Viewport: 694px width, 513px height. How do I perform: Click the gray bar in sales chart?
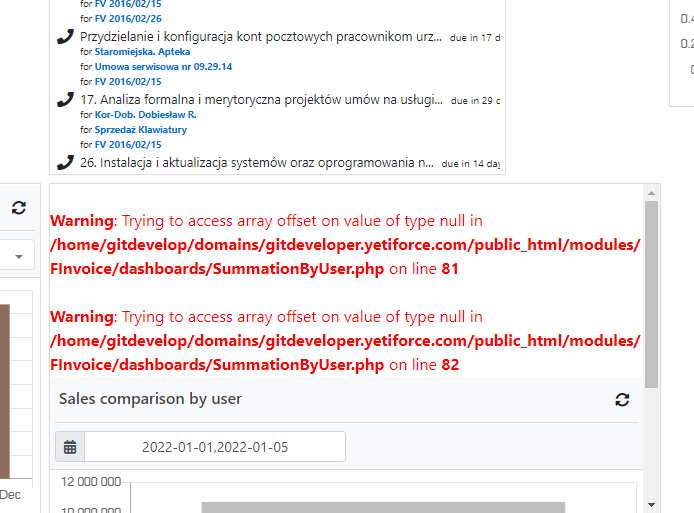click(x=383, y=507)
